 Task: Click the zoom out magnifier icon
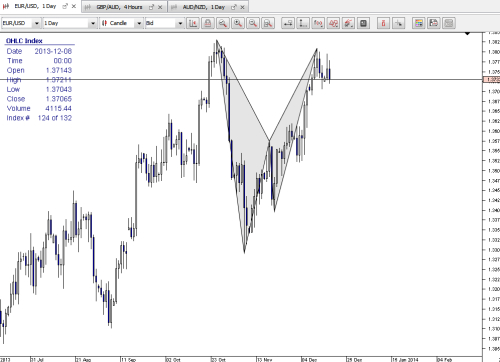253,23
